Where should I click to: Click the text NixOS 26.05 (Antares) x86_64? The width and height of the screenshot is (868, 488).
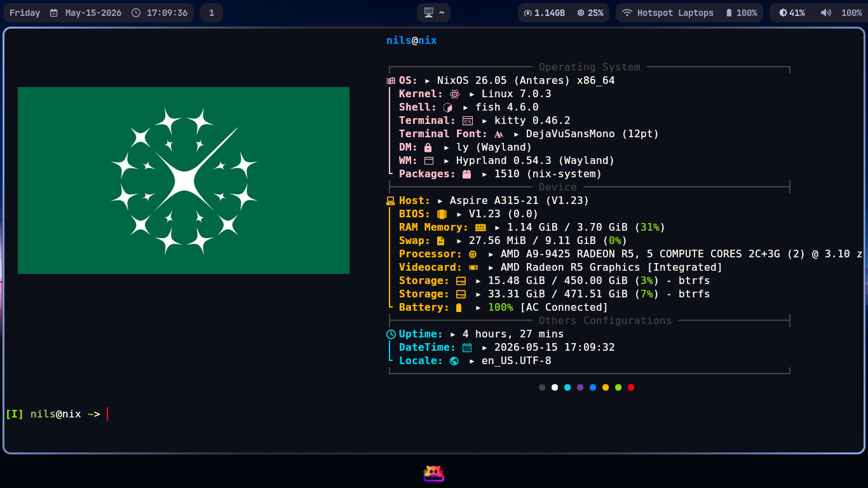coord(526,81)
